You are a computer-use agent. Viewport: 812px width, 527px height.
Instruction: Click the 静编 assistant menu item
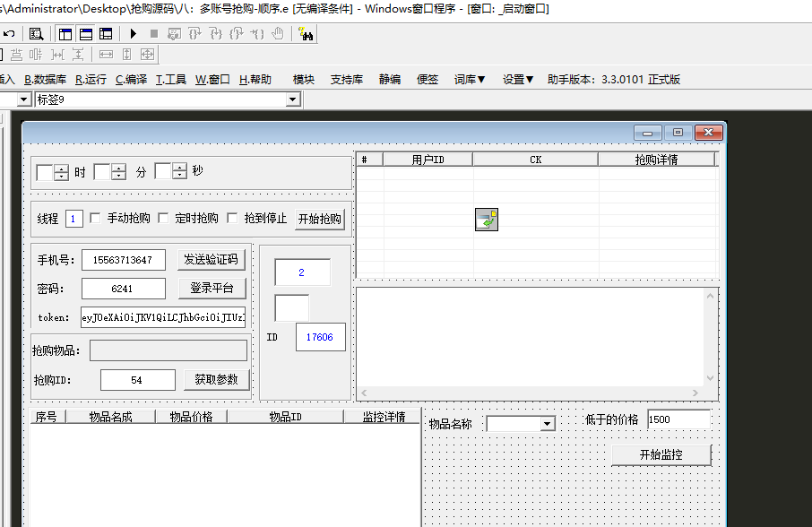[x=390, y=79]
